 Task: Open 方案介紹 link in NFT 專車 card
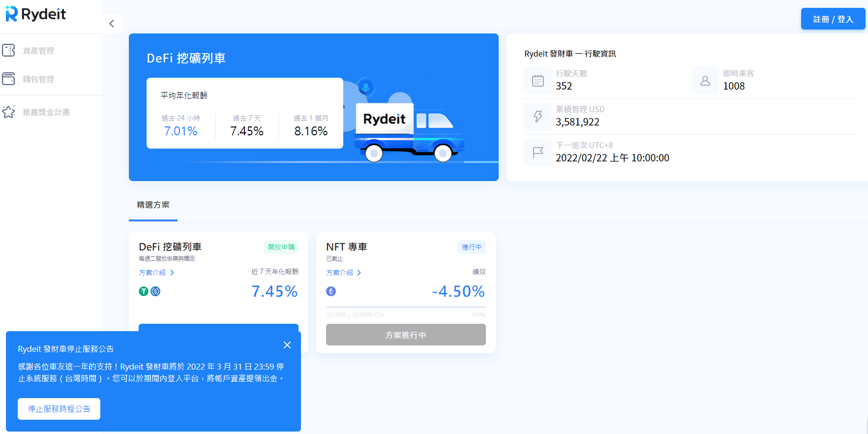pos(344,273)
